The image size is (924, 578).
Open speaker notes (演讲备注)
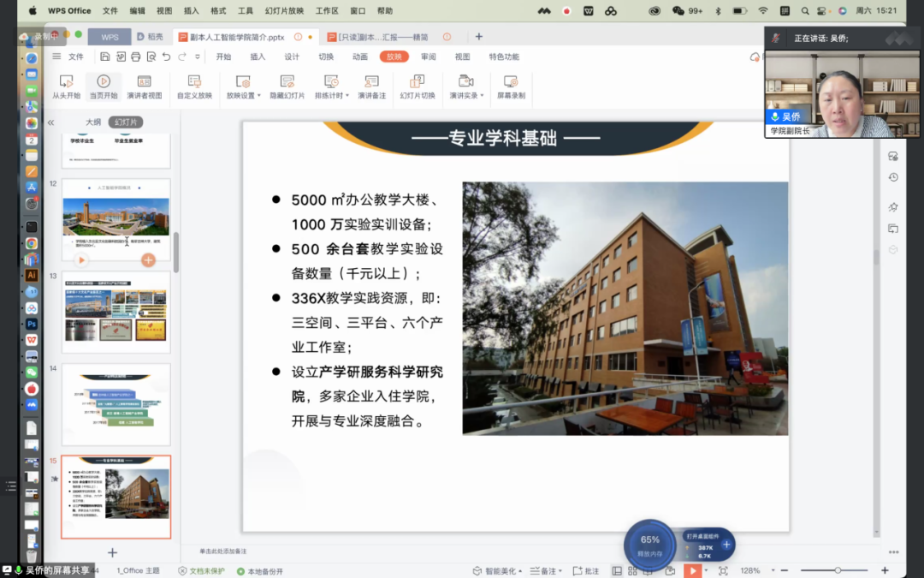pos(372,86)
